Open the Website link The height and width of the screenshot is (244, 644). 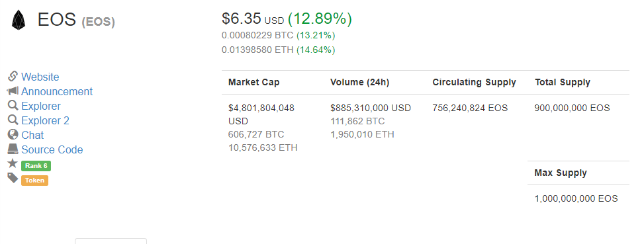40,77
